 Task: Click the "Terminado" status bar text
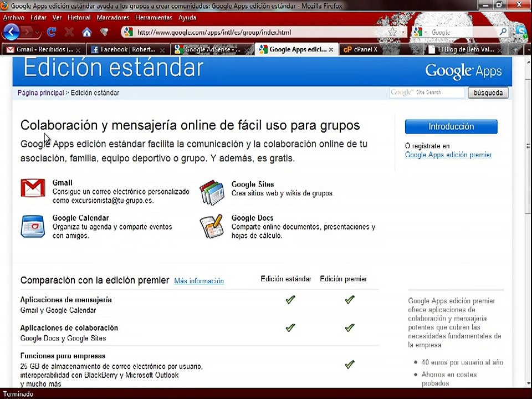(18, 394)
